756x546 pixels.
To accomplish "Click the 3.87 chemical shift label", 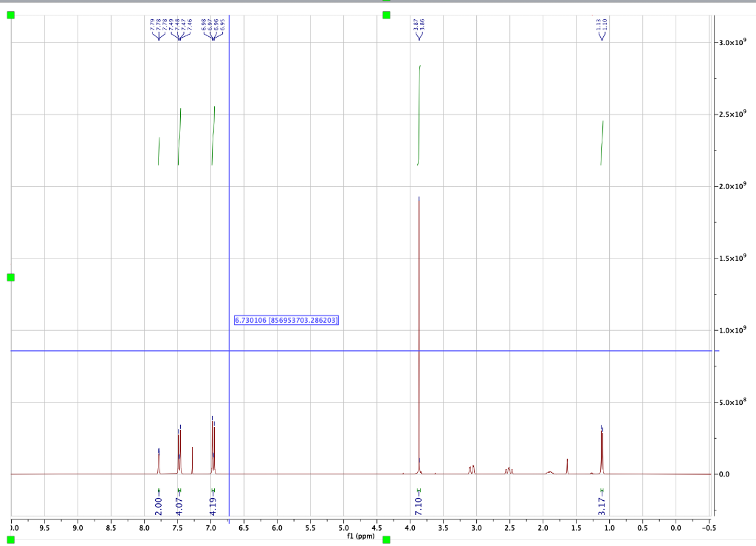I will tap(417, 24).
